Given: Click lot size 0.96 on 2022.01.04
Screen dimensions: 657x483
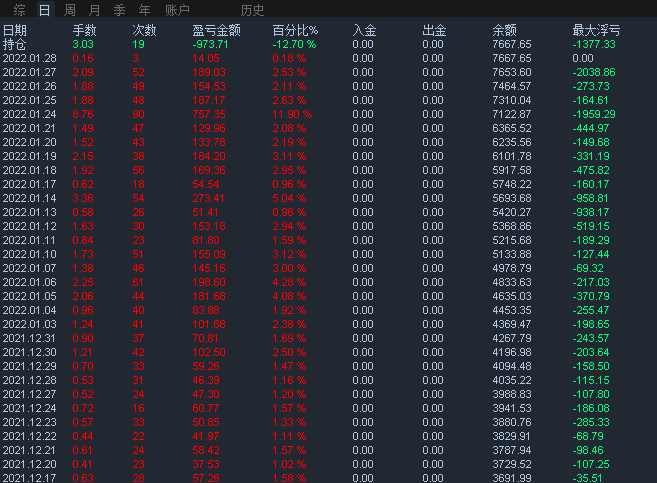Looking at the screenshot, I should click(83, 310).
